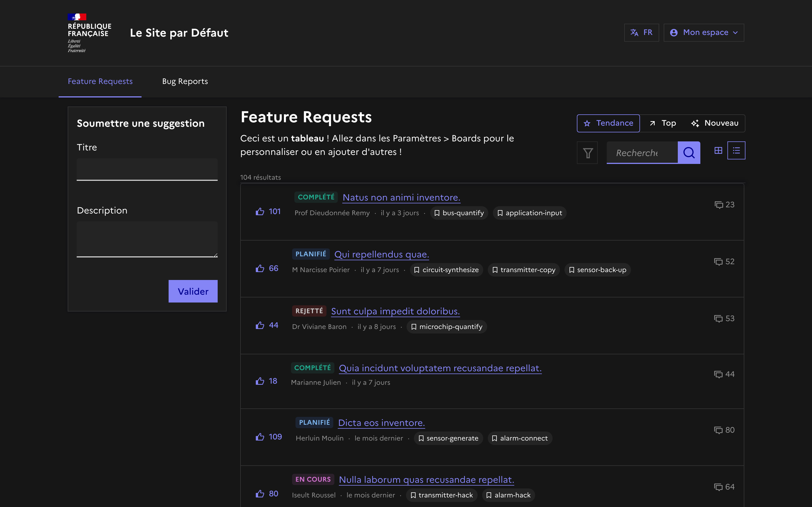Open Natus non animi inventore link
The height and width of the screenshot is (507, 812).
click(401, 197)
